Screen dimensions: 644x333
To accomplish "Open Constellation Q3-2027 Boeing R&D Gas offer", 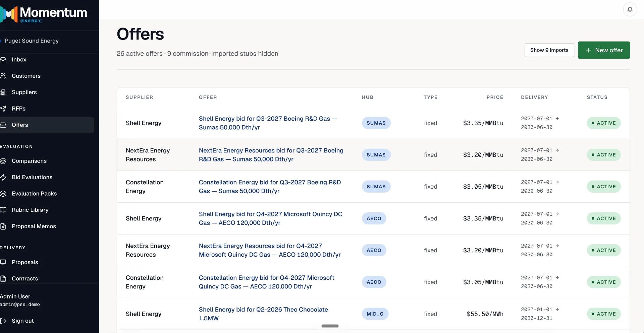I will point(270,187).
